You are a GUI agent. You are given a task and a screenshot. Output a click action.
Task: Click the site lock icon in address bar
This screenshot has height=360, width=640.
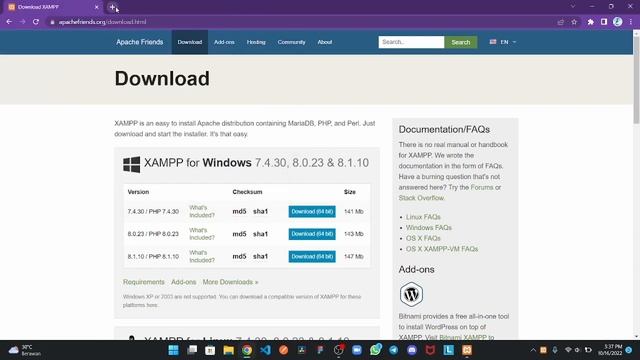[52, 22]
